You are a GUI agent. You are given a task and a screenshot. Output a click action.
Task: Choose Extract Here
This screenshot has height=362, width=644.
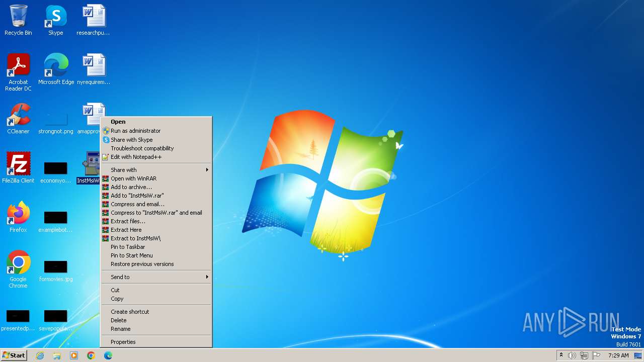156,230
